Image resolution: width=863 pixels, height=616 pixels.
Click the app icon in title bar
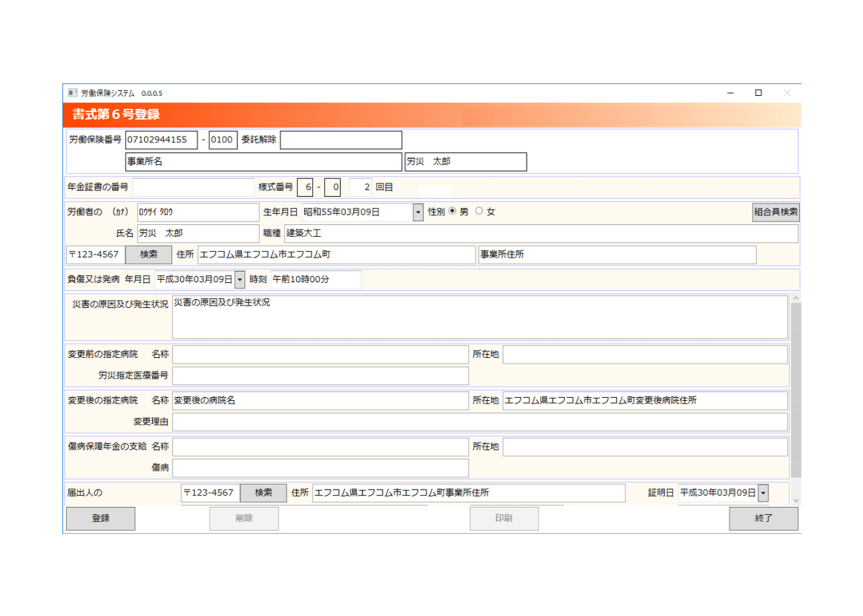click(x=72, y=93)
